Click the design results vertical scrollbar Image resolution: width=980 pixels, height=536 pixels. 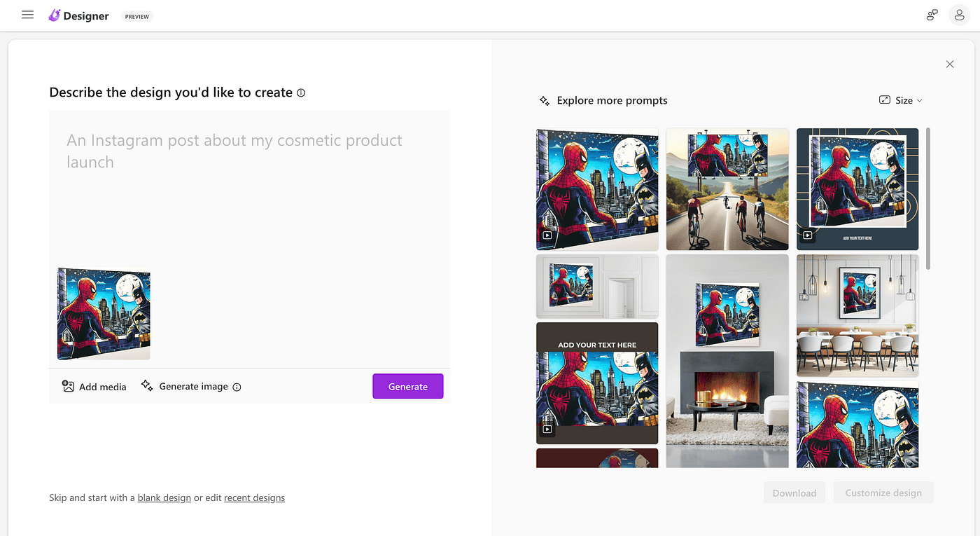coord(928,198)
